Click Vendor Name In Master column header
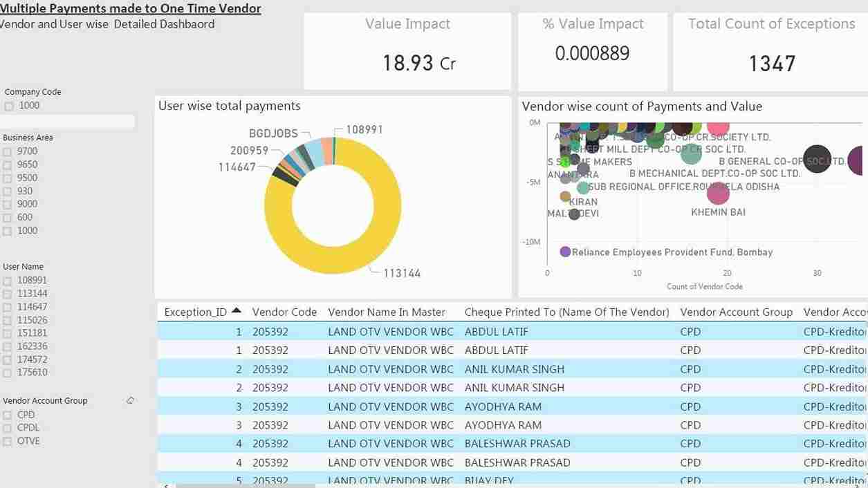The height and width of the screenshot is (488, 868). 387,312
